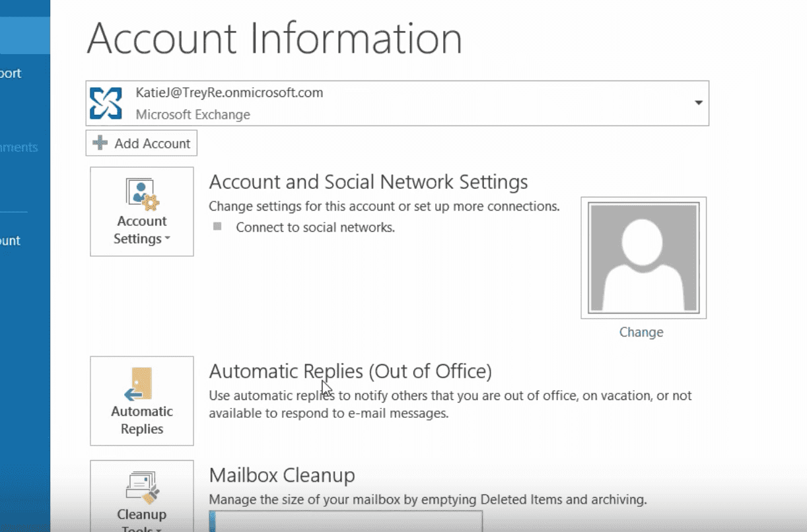Expand the Account Settings dropdown arrow

167,239
